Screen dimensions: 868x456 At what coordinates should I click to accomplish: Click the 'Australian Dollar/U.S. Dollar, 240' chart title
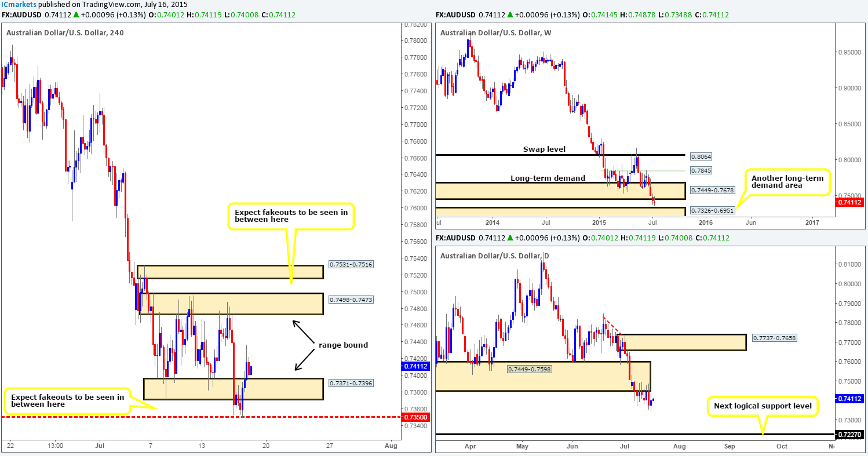click(x=65, y=32)
